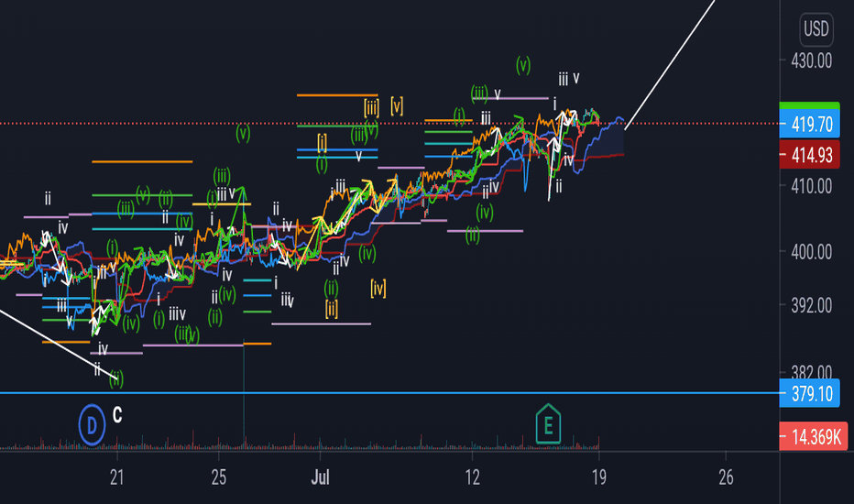Select the orange [i] wave label
The height and width of the screenshot is (504, 854).
pyautogui.click(x=322, y=143)
